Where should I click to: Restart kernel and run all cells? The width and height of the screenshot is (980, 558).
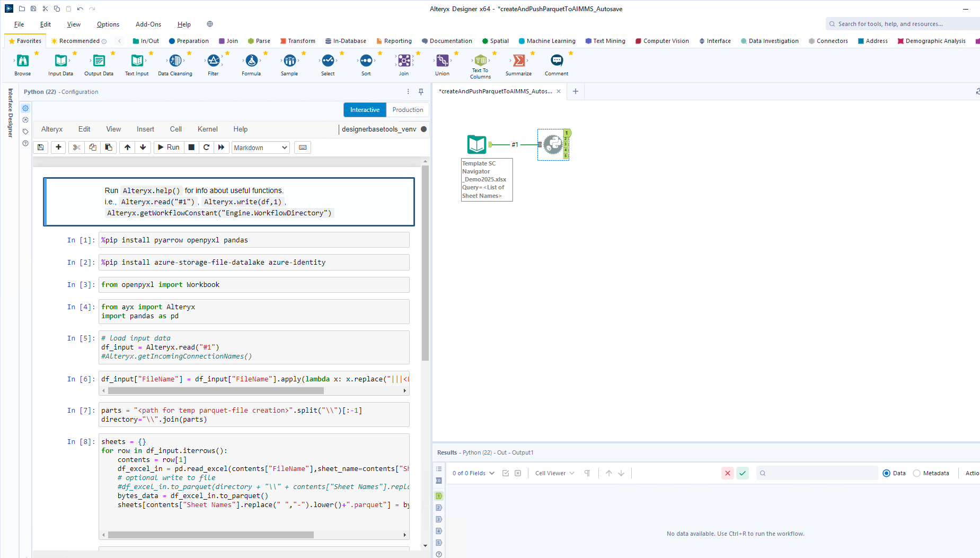221,147
